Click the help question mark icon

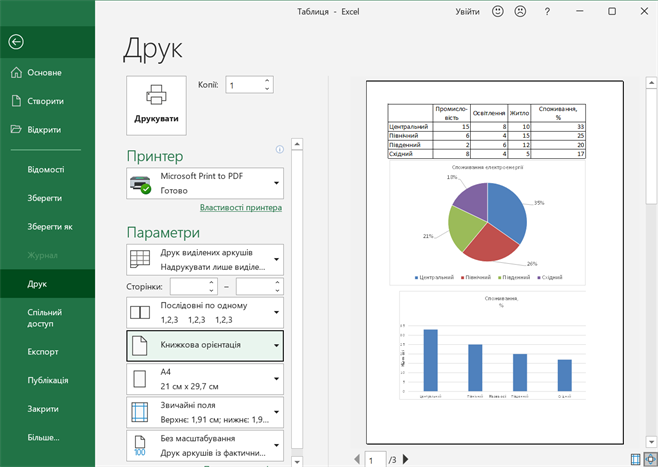coord(547,12)
